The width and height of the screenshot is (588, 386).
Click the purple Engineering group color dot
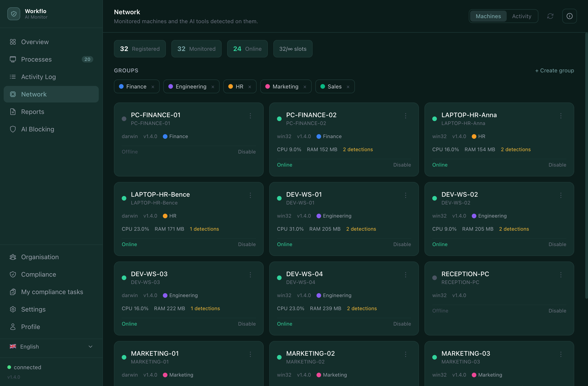point(170,86)
